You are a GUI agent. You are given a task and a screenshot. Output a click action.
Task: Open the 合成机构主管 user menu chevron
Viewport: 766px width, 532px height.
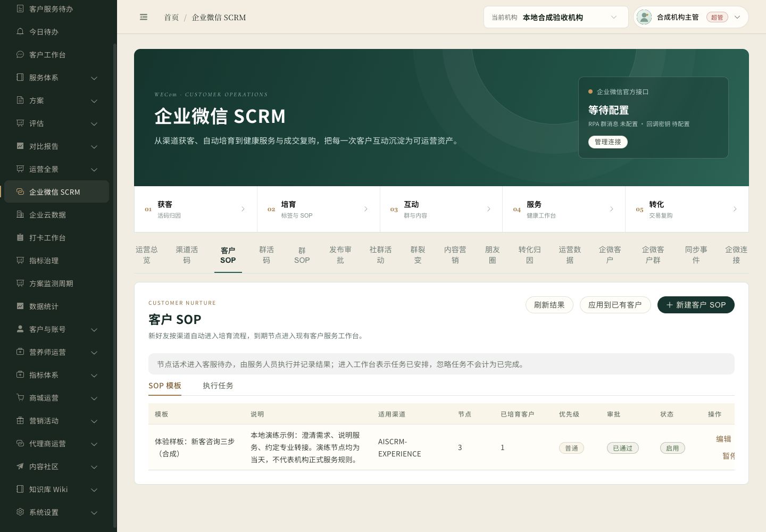[737, 17]
